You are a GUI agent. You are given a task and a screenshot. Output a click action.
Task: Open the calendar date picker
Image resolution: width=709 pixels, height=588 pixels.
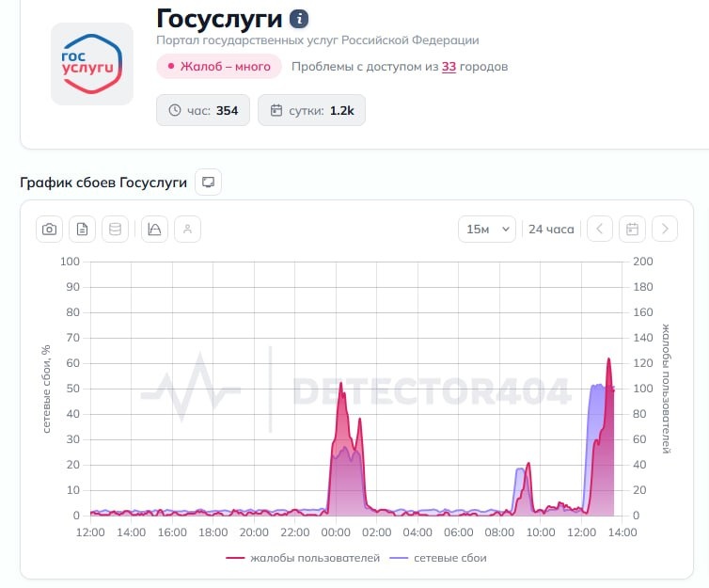[x=632, y=230]
